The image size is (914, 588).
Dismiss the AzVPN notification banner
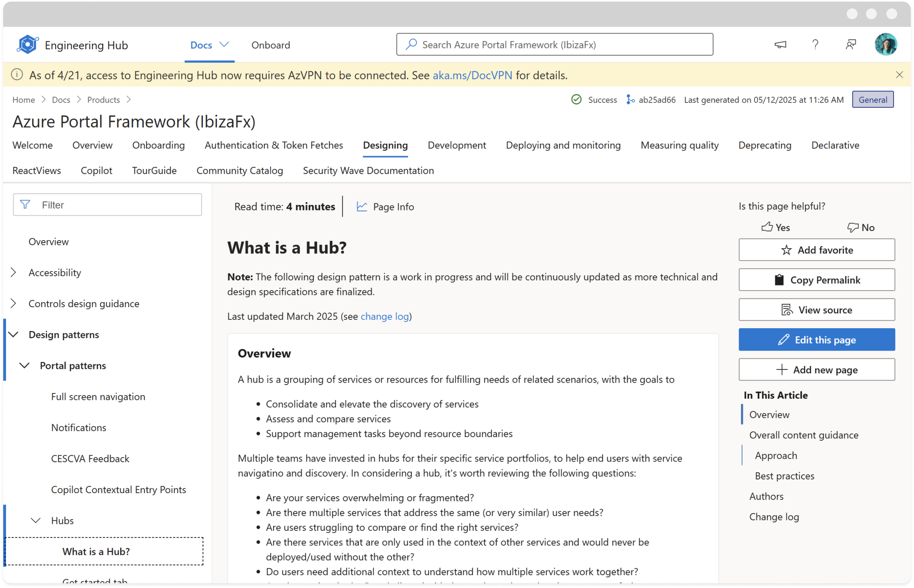[x=899, y=75]
